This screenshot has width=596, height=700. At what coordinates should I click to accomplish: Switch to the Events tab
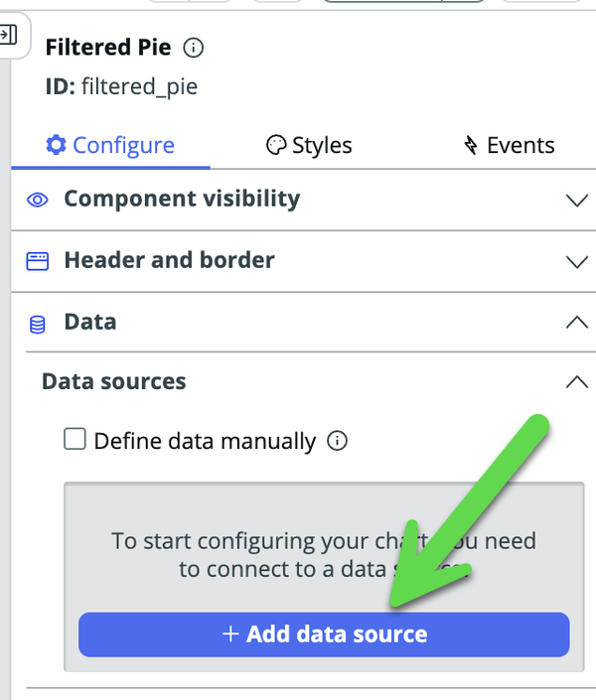[x=509, y=146]
